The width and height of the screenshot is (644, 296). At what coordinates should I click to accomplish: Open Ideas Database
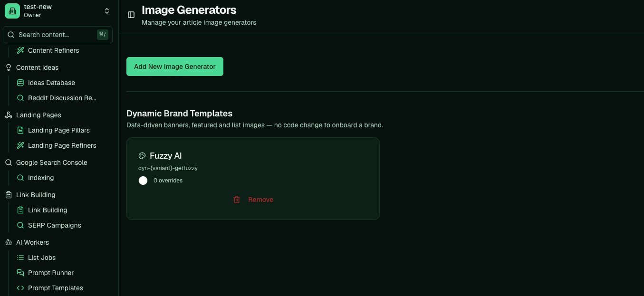(51, 83)
